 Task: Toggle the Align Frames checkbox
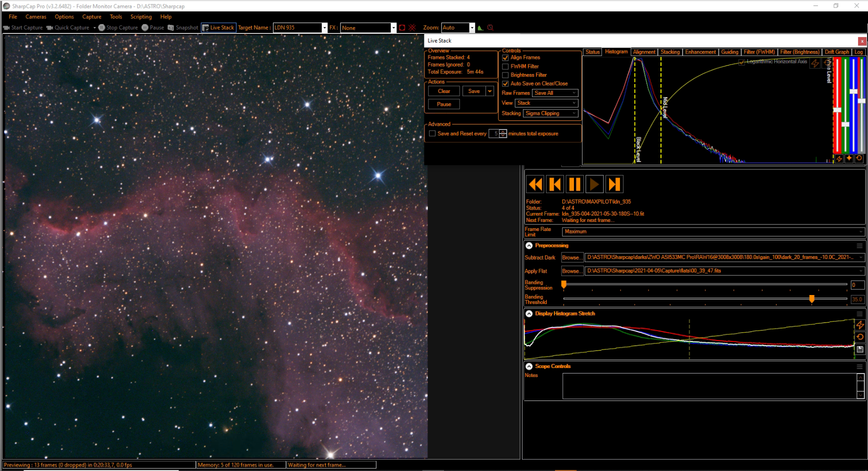click(505, 57)
